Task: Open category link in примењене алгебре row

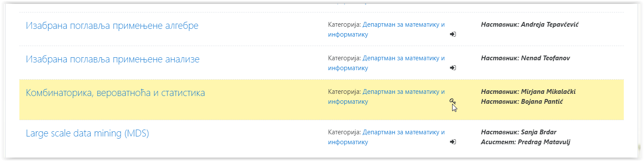Action: click(x=386, y=30)
